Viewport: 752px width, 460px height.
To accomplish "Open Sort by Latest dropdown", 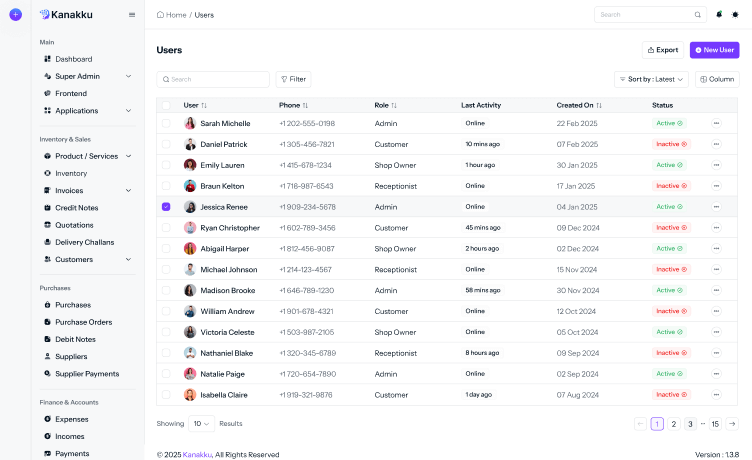I will click(651, 79).
